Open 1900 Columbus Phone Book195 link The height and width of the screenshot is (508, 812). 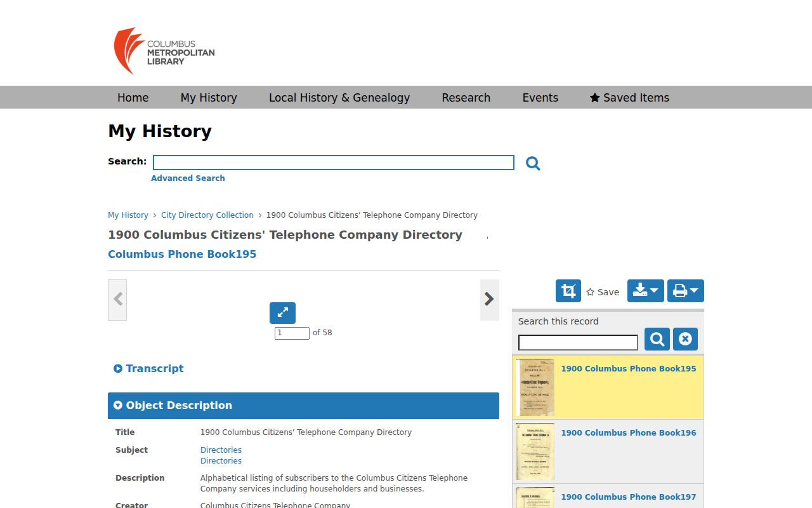(x=629, y=369)
